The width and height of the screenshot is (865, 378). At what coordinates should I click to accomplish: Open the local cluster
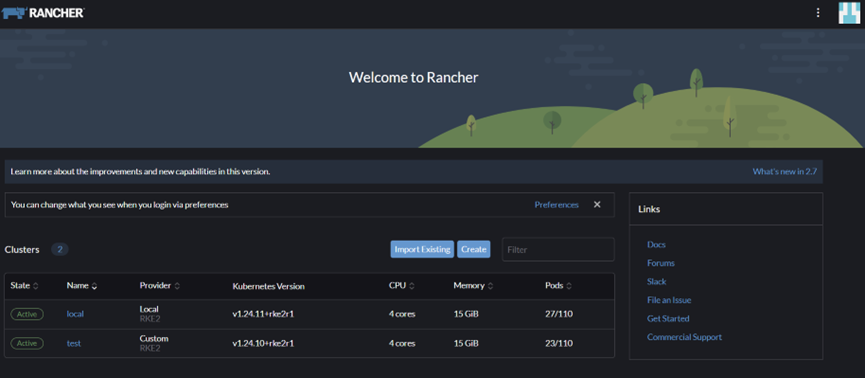pos(75,314)
